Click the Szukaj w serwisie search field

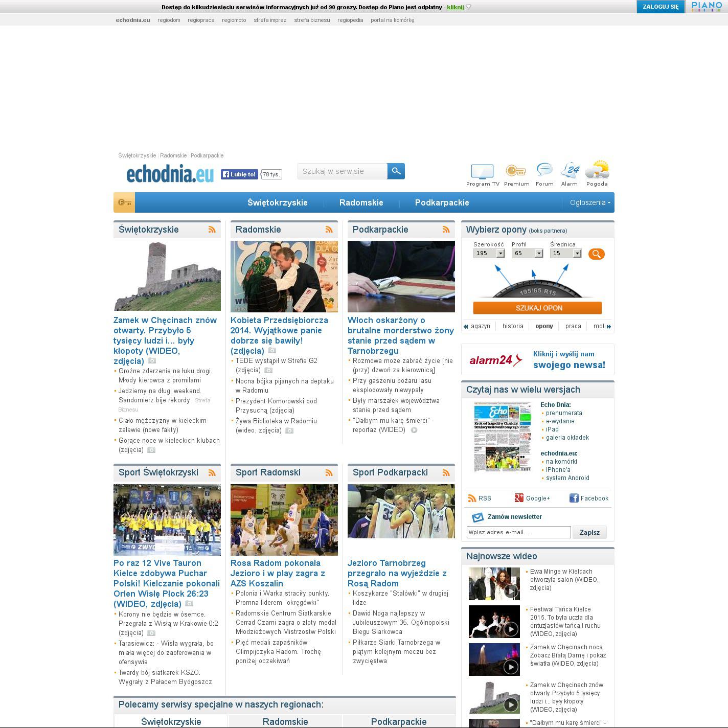coord(343,171)
